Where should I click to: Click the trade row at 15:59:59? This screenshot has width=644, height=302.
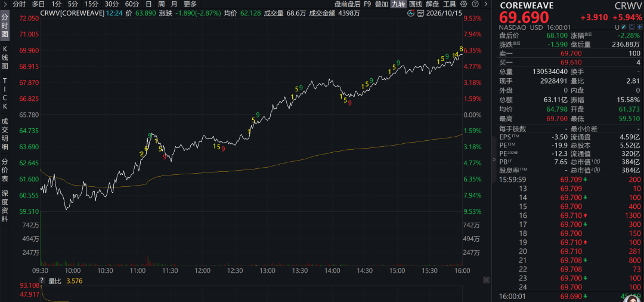570,180
